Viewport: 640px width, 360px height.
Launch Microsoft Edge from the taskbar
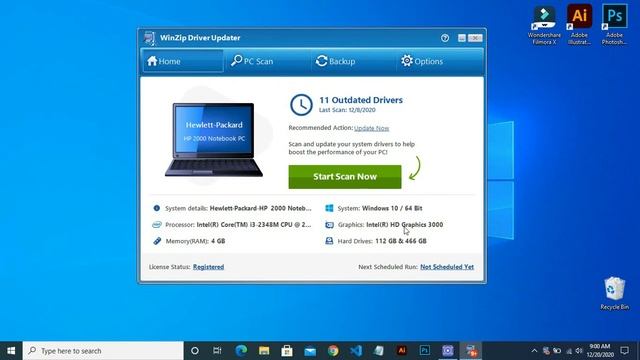(x=241, y=351)
